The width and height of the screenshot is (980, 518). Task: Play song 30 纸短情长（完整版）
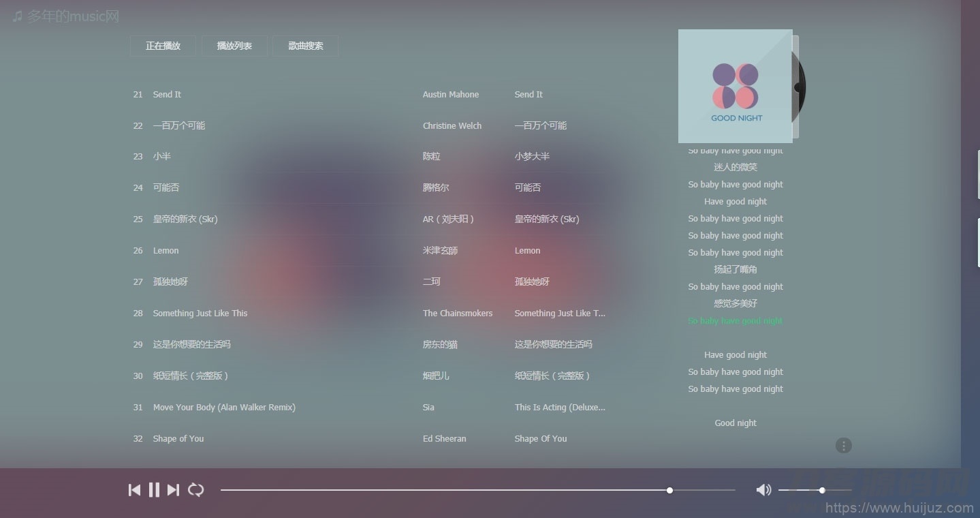pos(191,376)
